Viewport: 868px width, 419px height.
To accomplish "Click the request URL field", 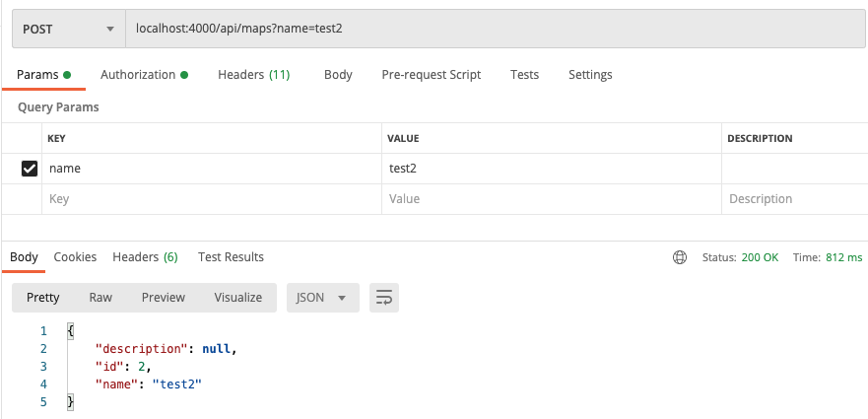I will click(496, 29).
